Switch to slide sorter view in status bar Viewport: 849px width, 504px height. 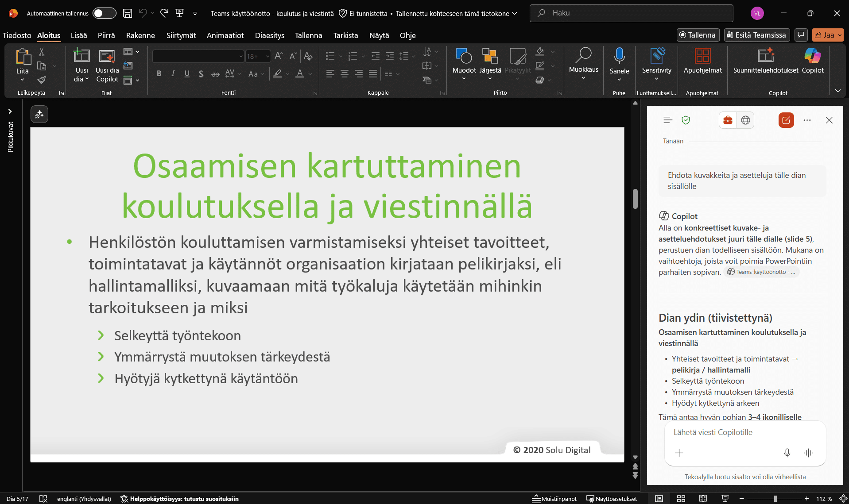[x=681, y=499]
